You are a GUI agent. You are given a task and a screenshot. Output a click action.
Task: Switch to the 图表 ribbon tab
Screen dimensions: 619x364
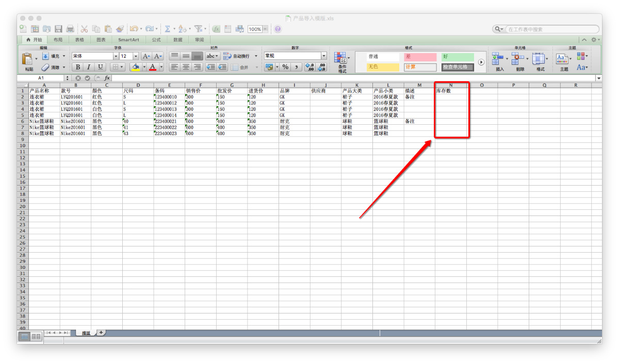pyautogui.click(x=101, y=40)
